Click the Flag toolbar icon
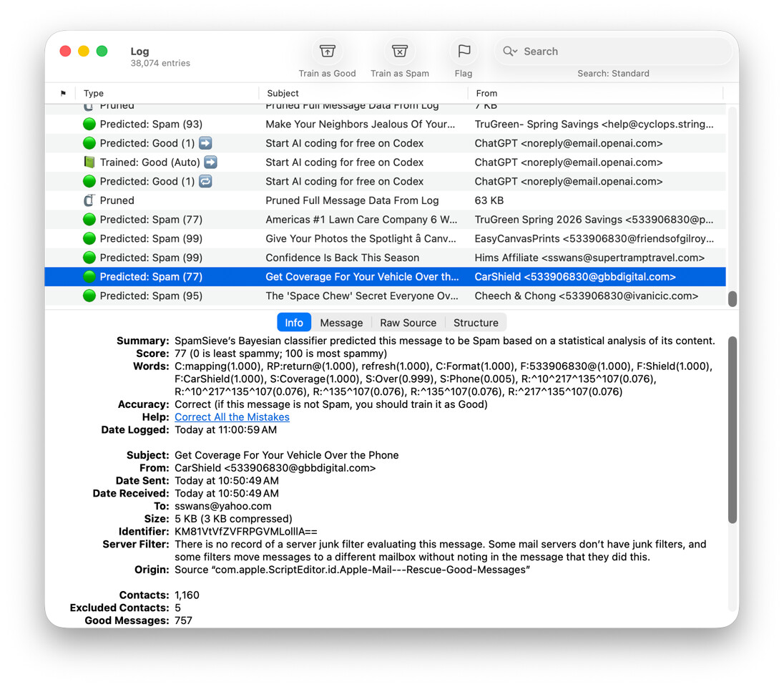Image resolution: width=784 pixels, height=687 pixels. click(464, 52)
